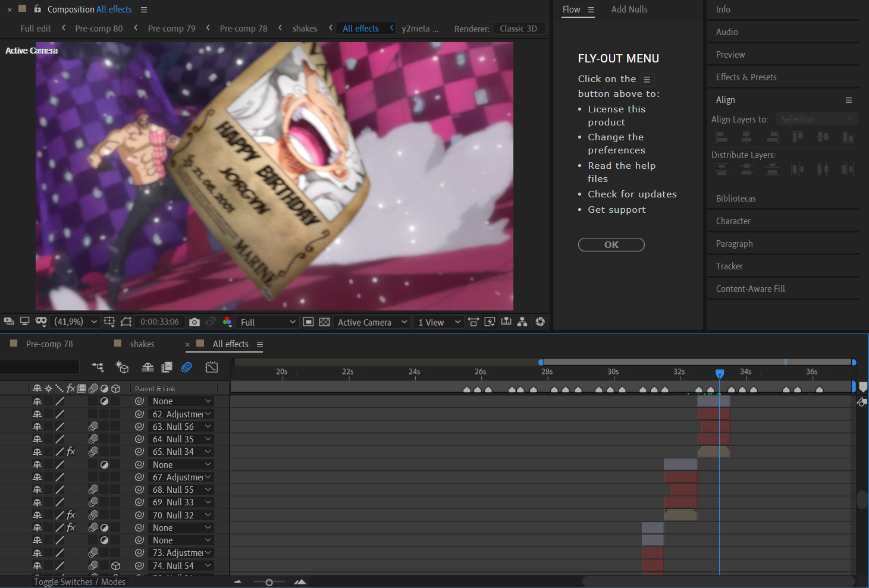Viewport: 869px width, 588px height.
Task: Click the Collapse Transformations sun column icon
Action: [x=48, y=388]
